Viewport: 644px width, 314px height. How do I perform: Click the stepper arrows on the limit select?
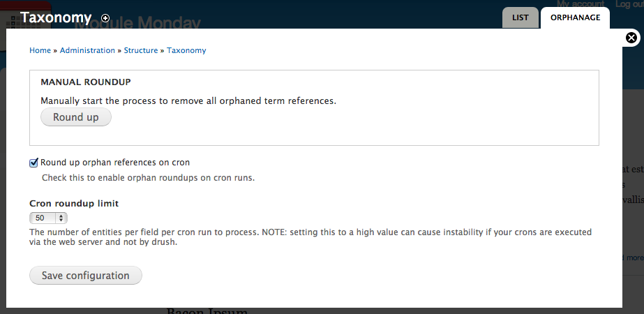click(x=61, y=218)
